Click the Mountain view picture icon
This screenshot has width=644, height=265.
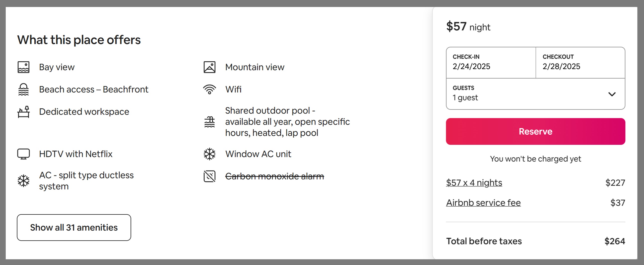coord(209,67)
